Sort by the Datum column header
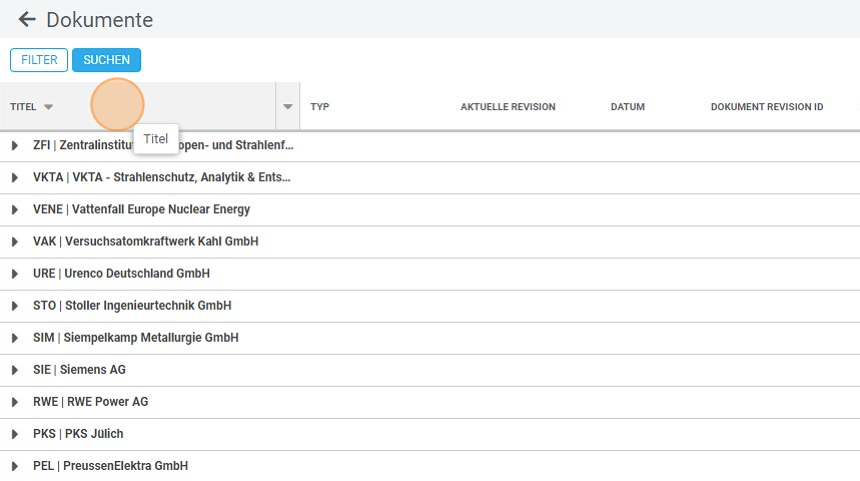 point(627,107)
